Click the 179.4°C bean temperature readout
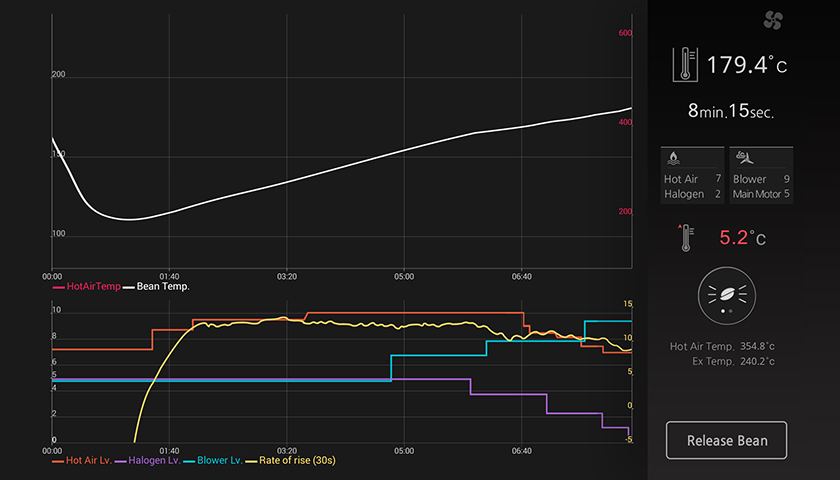The width and height of the screenshot is (840, 480). tap(746, 66)
